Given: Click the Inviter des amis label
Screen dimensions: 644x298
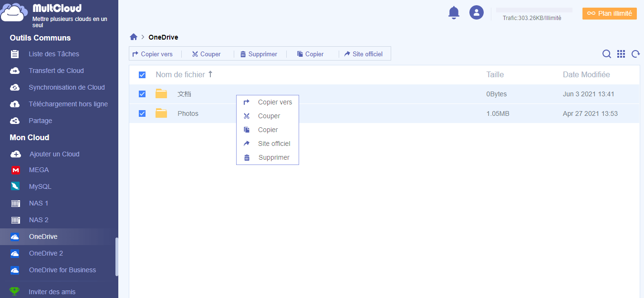Looking at the screenshot, I should (52, 292).
